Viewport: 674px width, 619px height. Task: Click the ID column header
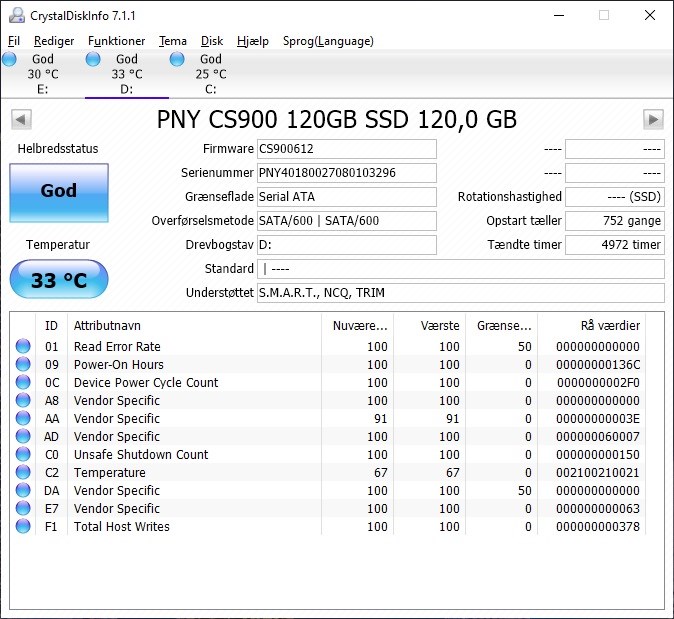coord(51,326)
